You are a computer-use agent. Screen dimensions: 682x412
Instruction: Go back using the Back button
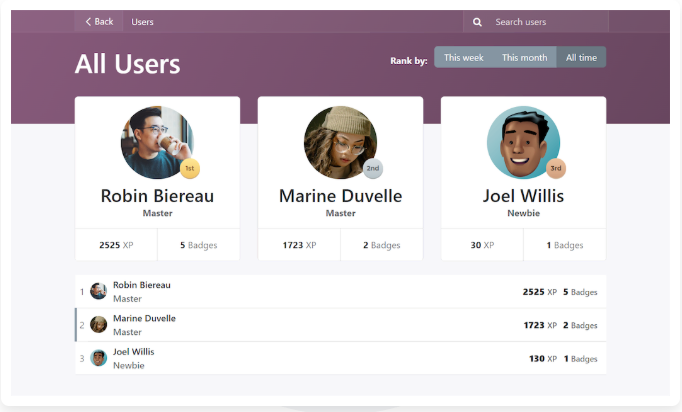[x=99, y=22]
